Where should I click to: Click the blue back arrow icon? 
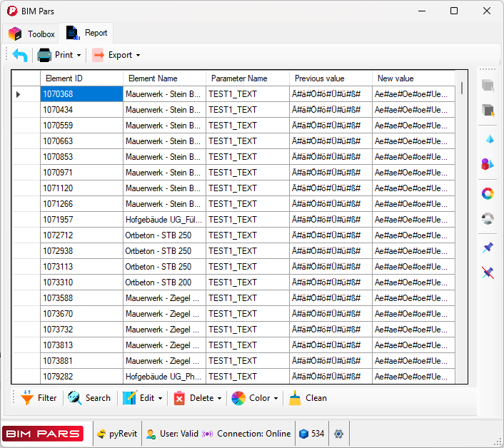20,55
